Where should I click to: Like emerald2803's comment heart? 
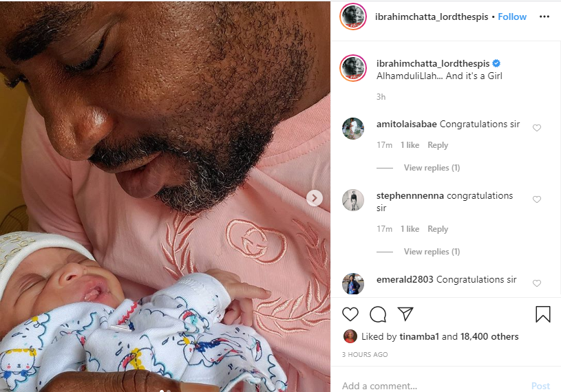[x=537, y=283]
